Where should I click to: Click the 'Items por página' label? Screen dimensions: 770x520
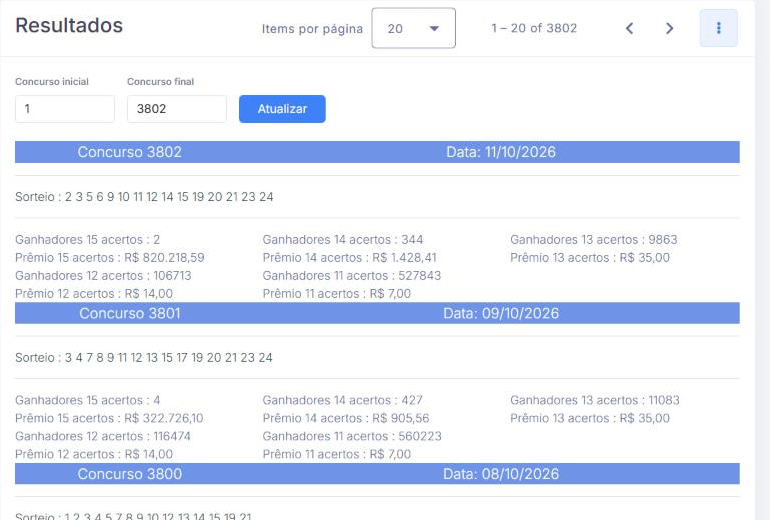(312, 28)
